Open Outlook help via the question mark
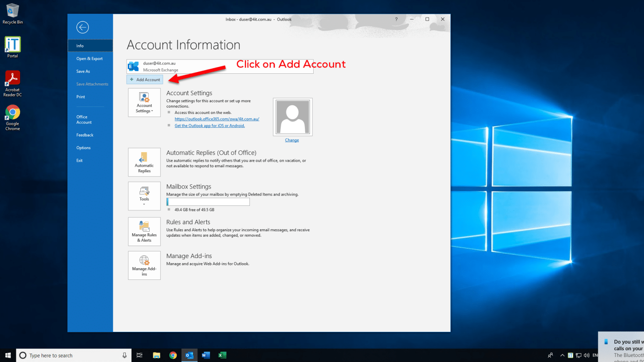Screen dimensions: 644x362 coord(396,19)
